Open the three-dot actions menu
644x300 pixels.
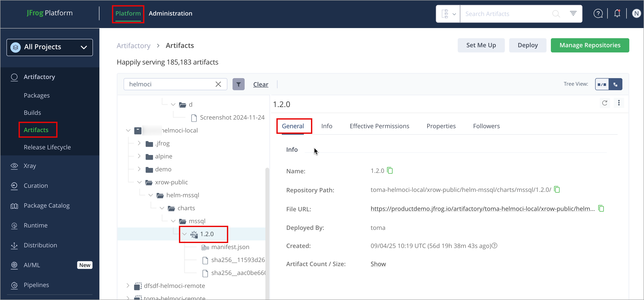619,103
